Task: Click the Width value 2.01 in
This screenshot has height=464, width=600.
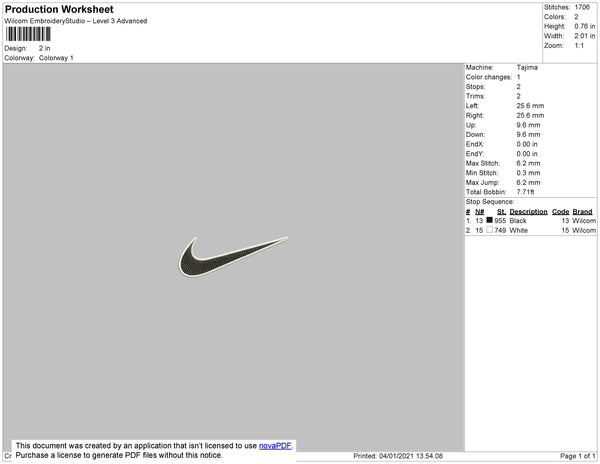Action: [584, 36]
